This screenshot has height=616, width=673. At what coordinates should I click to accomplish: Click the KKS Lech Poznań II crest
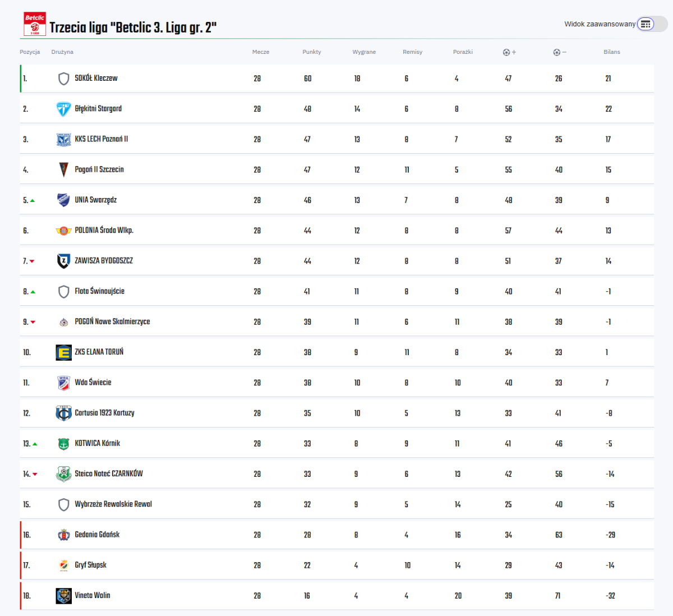[x=64, y=139]
